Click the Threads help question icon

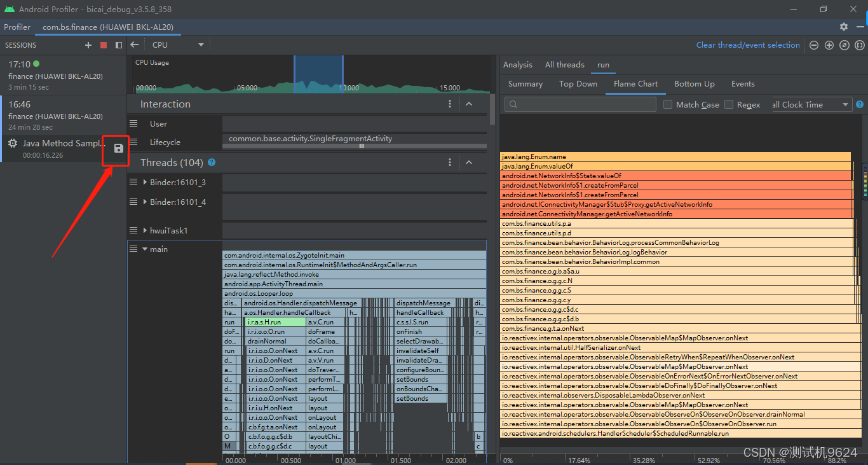point(212,162)
